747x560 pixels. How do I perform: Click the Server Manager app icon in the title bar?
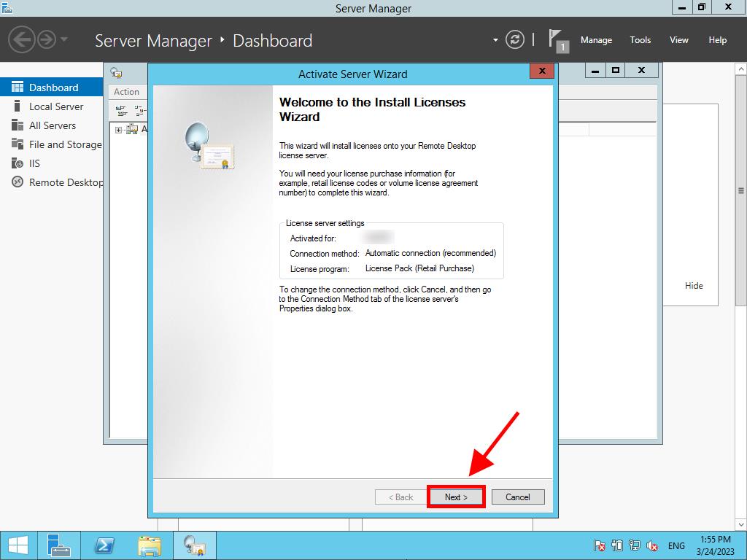(x=7, y=7)
